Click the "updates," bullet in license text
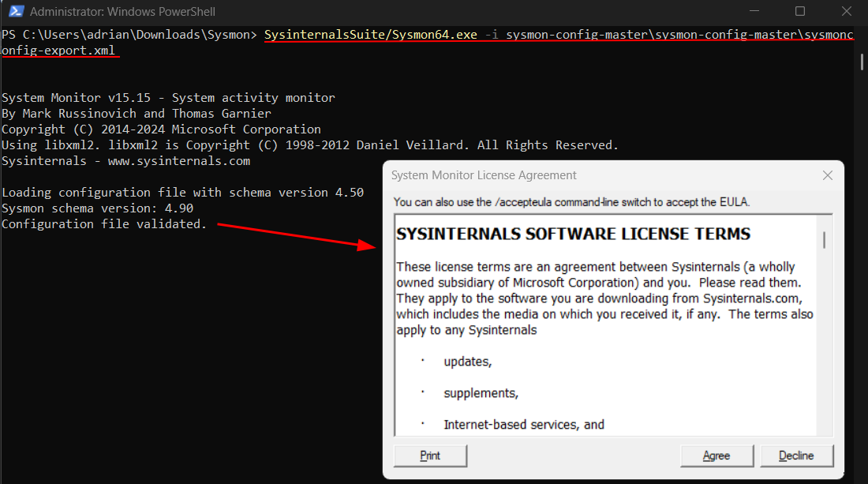The width and height of the screenshot is (868, 484). pyautogui.click(x=467, y=362)
